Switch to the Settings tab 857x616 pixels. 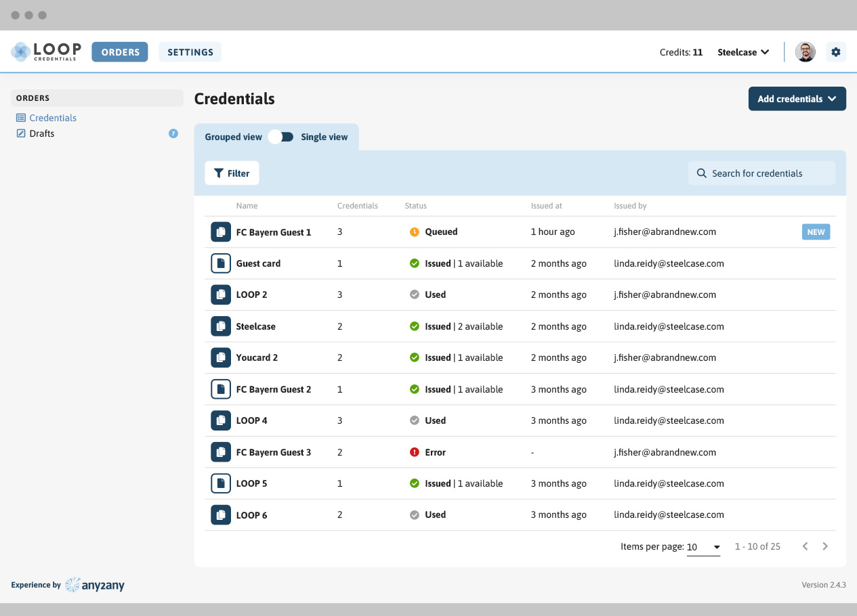190,52
